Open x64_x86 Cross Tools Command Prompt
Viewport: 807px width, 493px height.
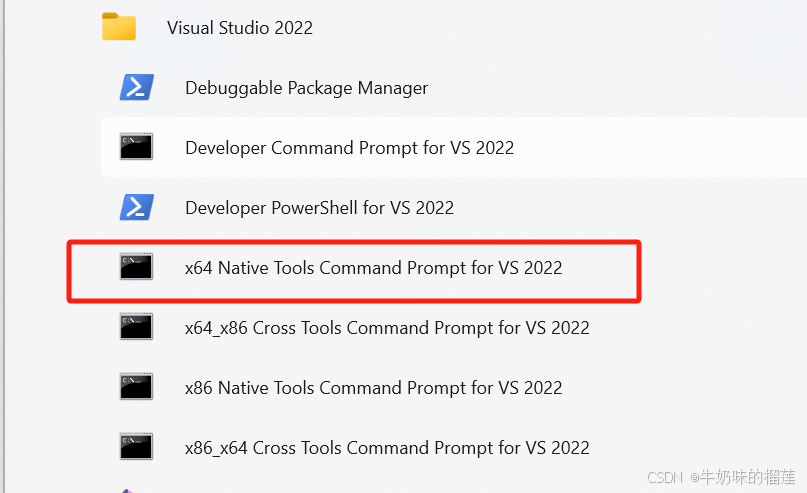coord(387,328)
